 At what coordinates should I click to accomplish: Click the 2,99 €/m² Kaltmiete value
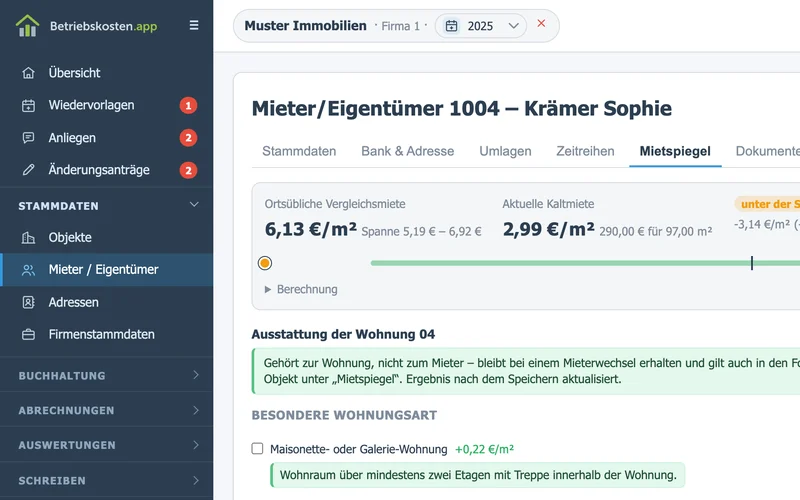click(548, 230)
